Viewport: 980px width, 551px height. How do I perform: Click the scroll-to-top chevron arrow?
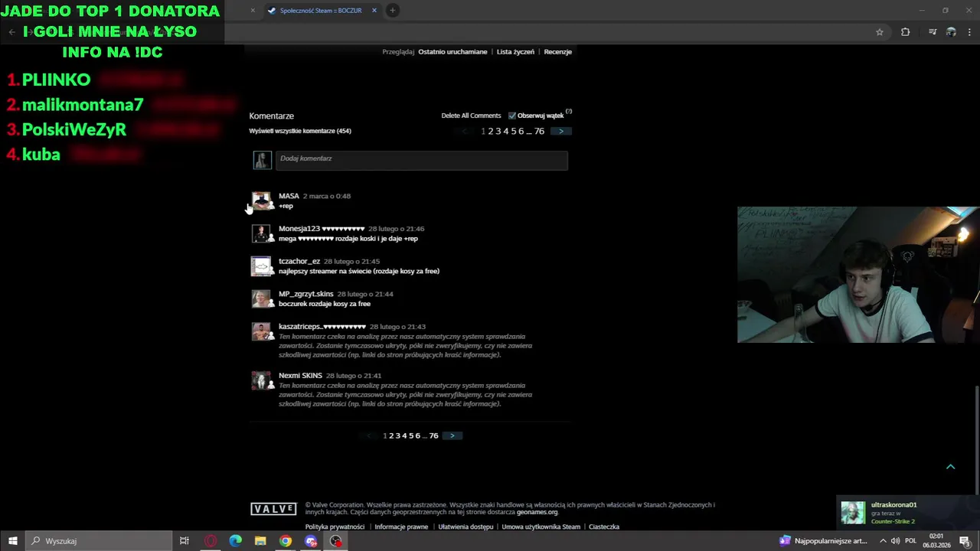[950, 467]
